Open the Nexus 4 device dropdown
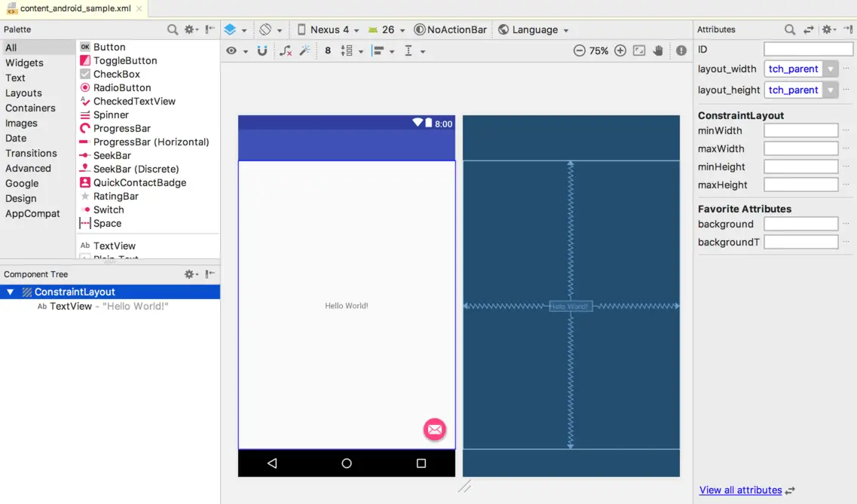Screen dimensions: 857x504 click(325, 30)
